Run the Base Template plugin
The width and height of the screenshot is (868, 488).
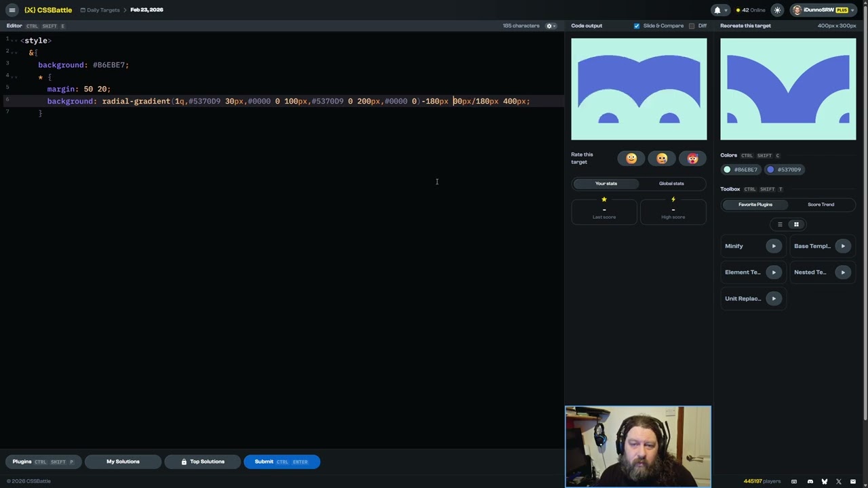tap(843, 246)
